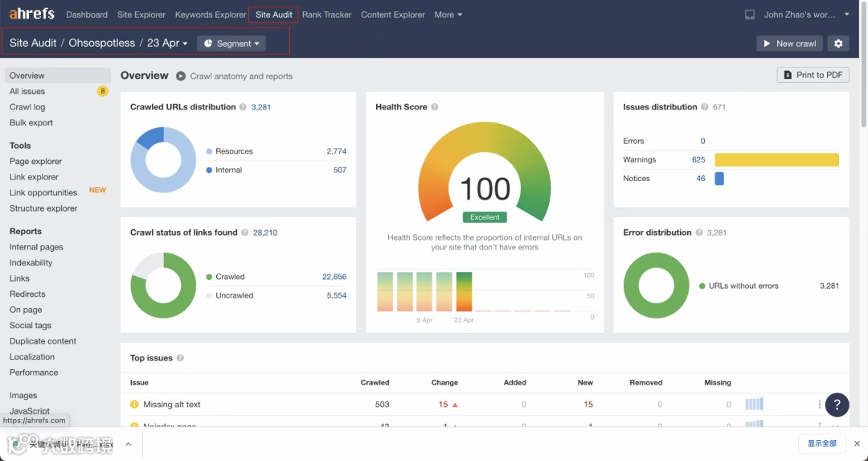Play the Crawl anatomy and reports video icon
This screenshot has height=461, width=868.
point(181,76)
